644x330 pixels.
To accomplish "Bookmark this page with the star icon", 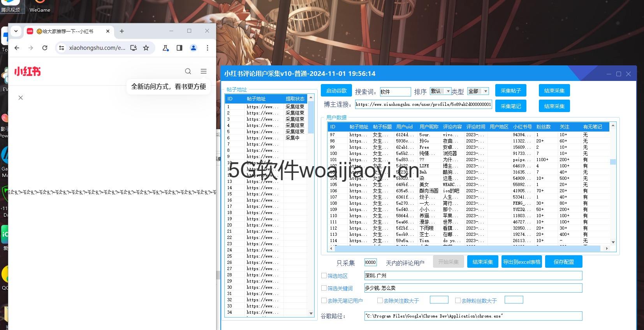I will [x=146, y=48].
